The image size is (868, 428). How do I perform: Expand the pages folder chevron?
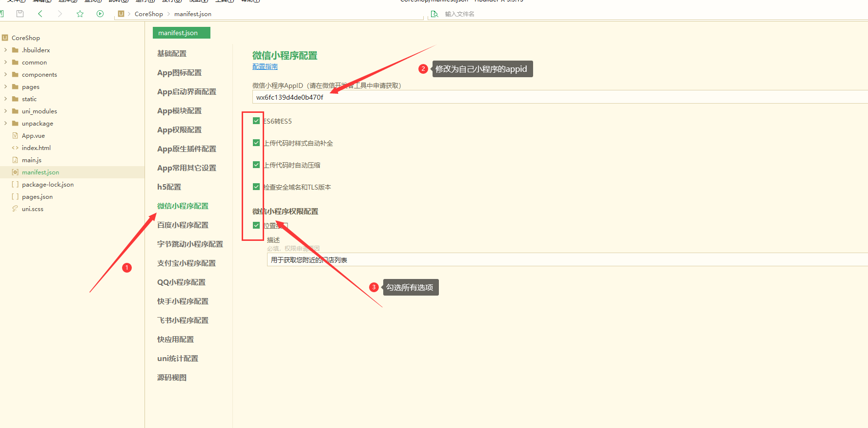[5, 86]
